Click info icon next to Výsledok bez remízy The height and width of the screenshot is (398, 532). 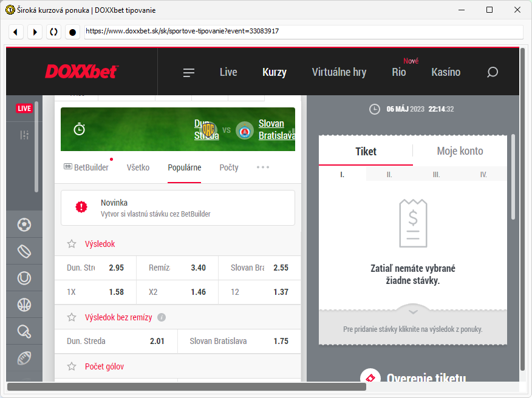point(162,318)
